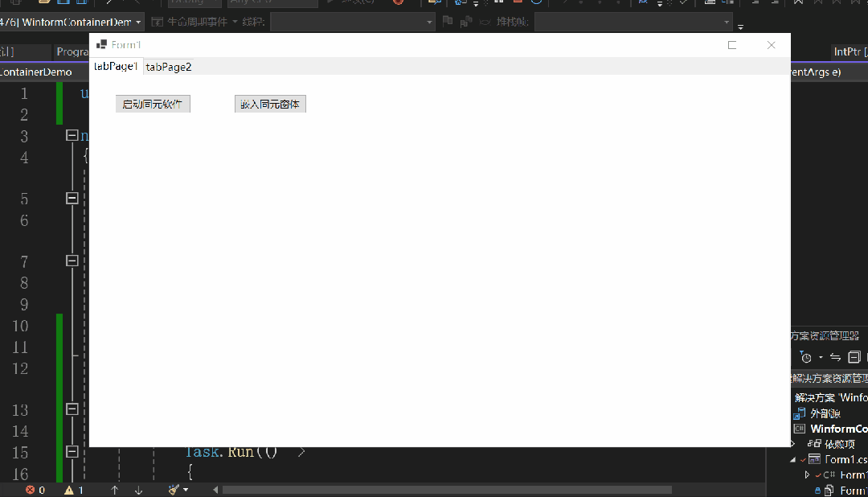Select the 外部源 node in Solution Explorer
The width and height of the screenshot is (868, 497).
click(x=825, y=413)
